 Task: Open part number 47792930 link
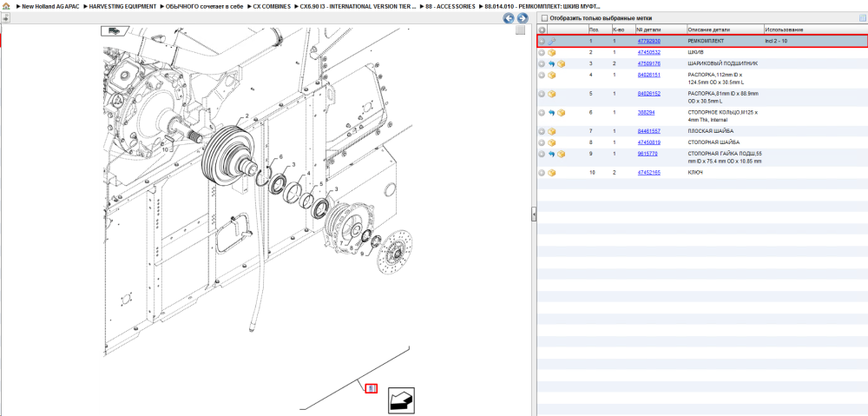[x=648, y=41]
